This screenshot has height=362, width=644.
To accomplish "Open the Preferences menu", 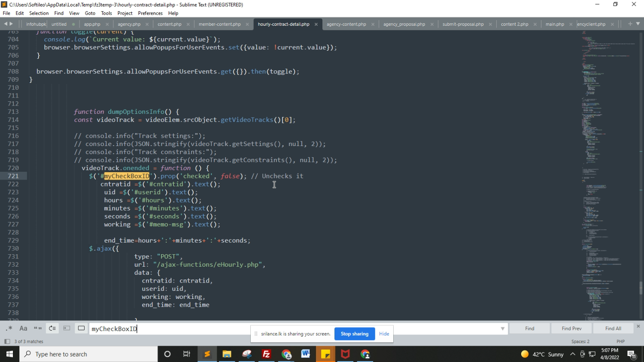I will click(x=150, y=13).
